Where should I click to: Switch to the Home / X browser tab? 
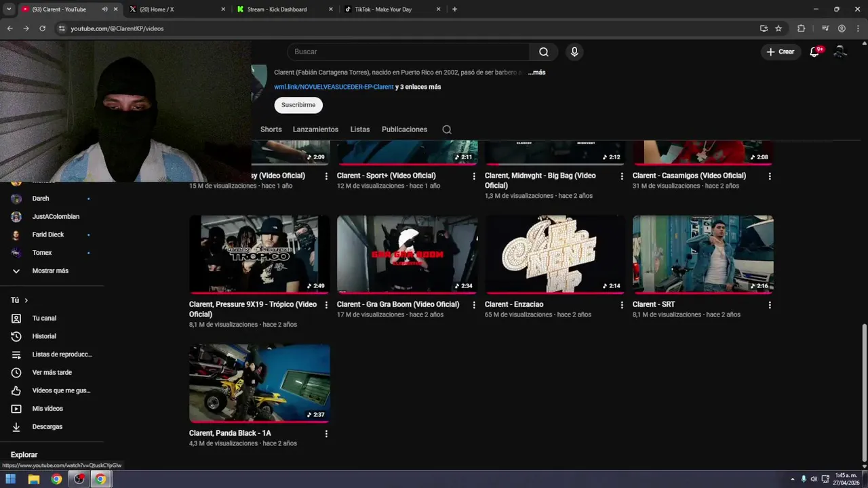[177, 9]
